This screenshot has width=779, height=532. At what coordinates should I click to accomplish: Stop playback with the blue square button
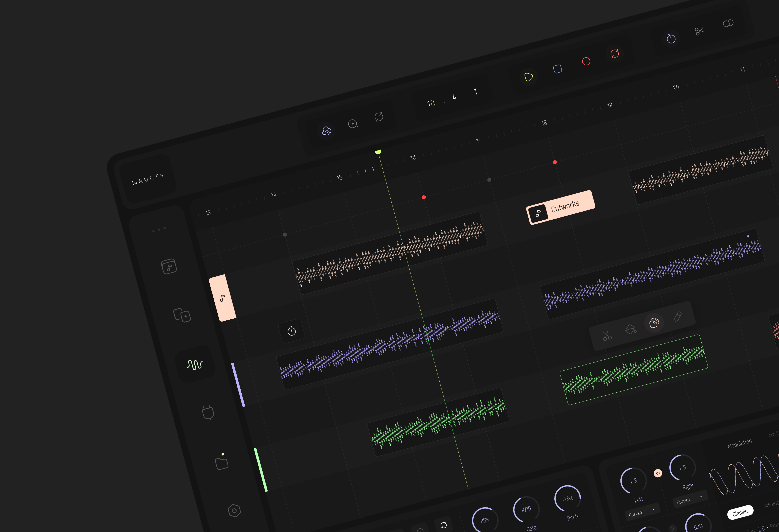557,69
